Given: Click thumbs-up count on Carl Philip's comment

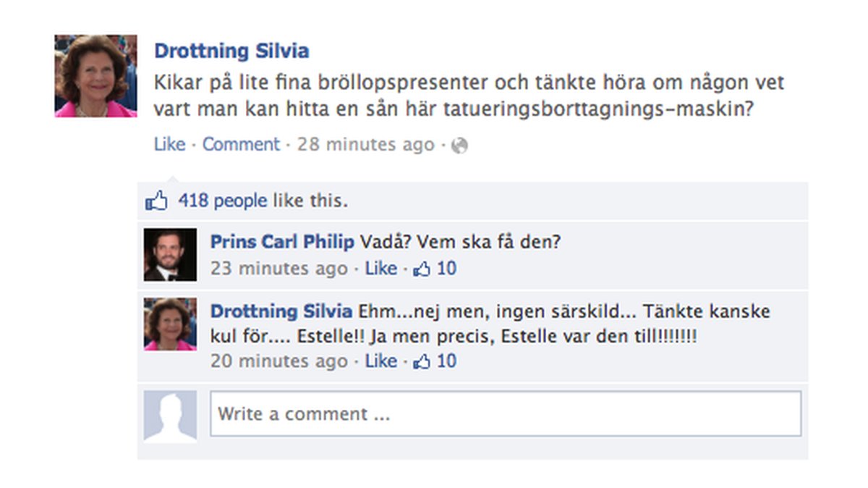Looking at the screenshot, I should pyautogui.click(x=435, y=269).
